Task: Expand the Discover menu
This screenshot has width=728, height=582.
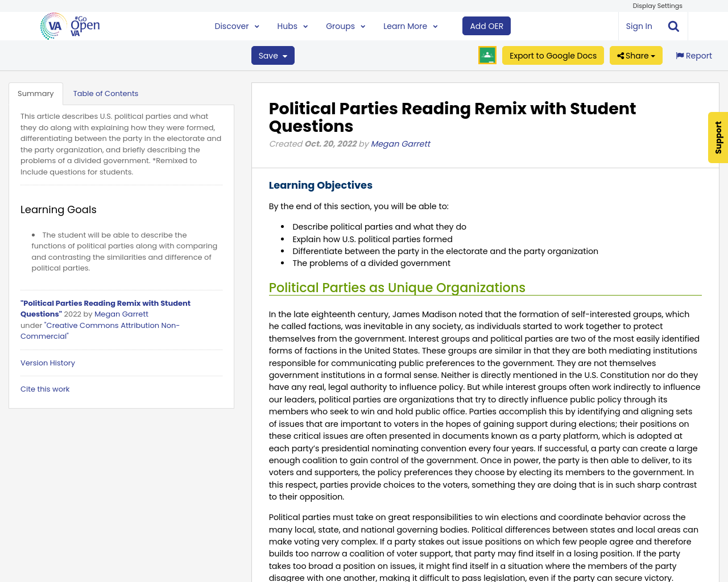Action: click(234, 25)
